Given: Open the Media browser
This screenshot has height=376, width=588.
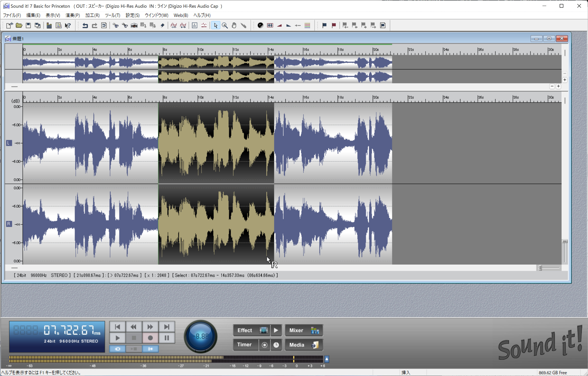Looking at the screenshot, I should tap(304, 345).
